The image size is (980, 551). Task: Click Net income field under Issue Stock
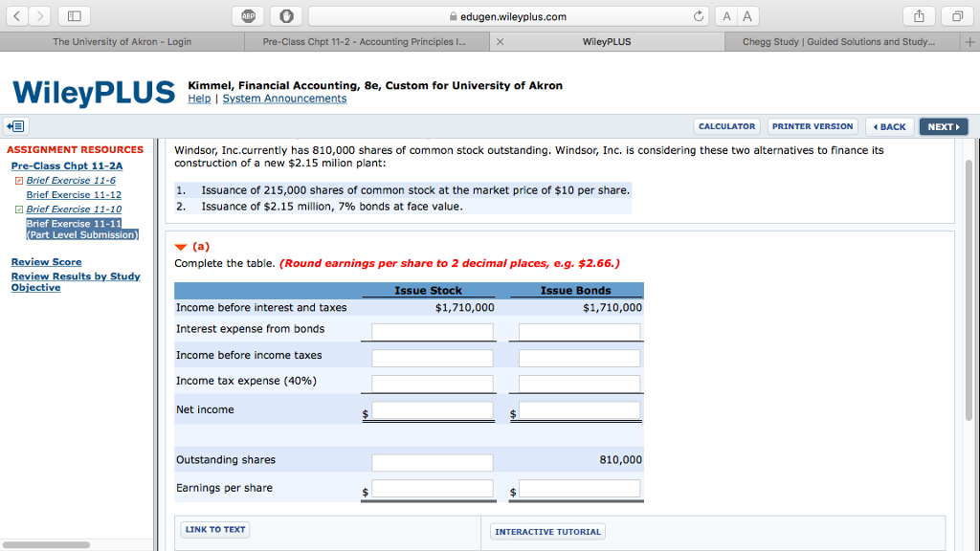[433, 409]
